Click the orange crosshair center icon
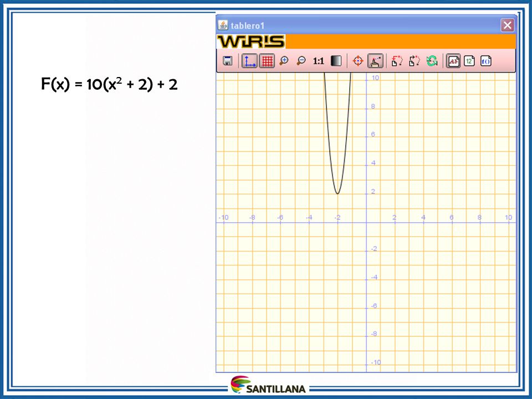Screen dimensions: 532x399 pyautogui.click(x=358, y=61)
